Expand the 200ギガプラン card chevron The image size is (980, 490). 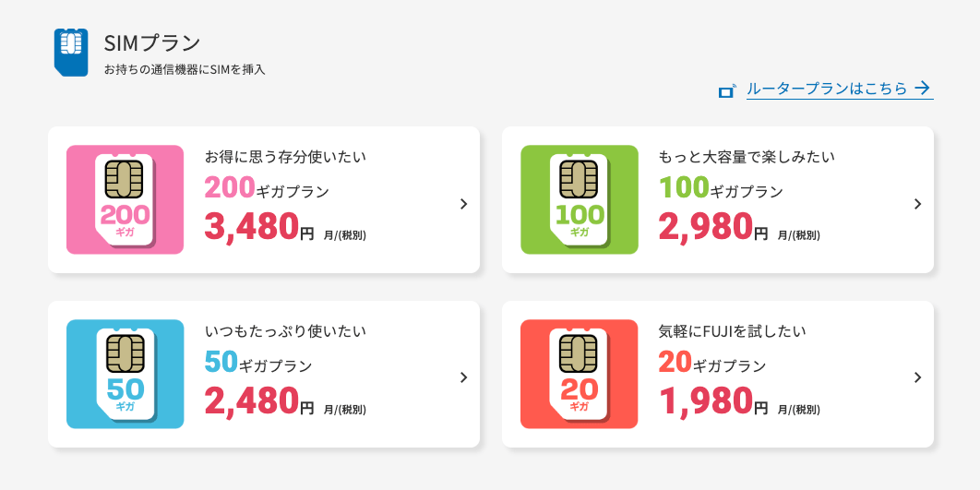[x=464, y=204]
